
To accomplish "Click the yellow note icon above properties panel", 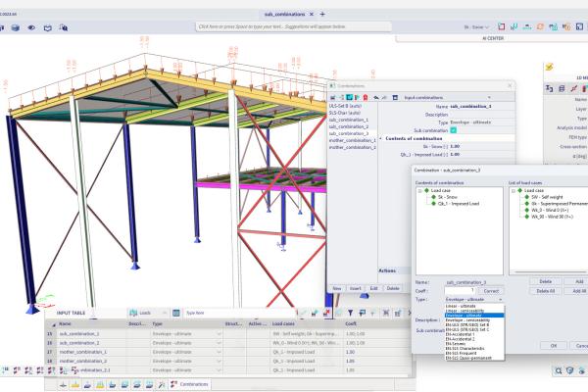I will pos(550,67).
